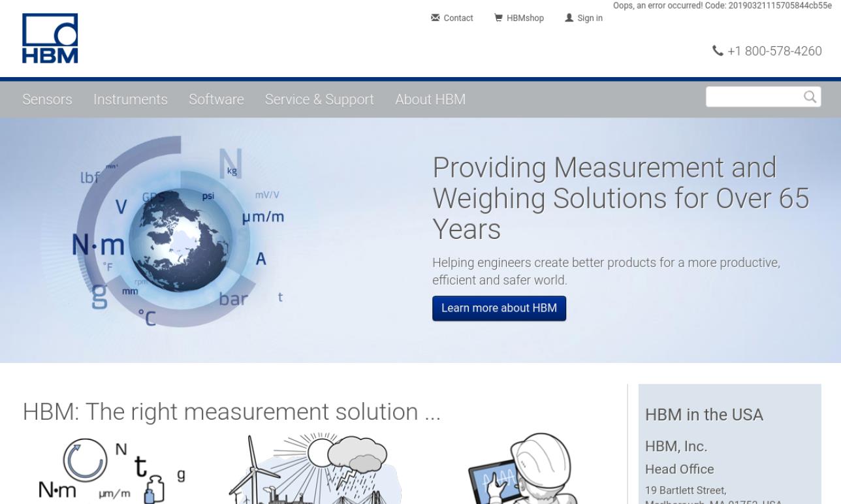Expand the About HBM dropdown
This screenshot has height=504, width=841.
coord(430,99)
